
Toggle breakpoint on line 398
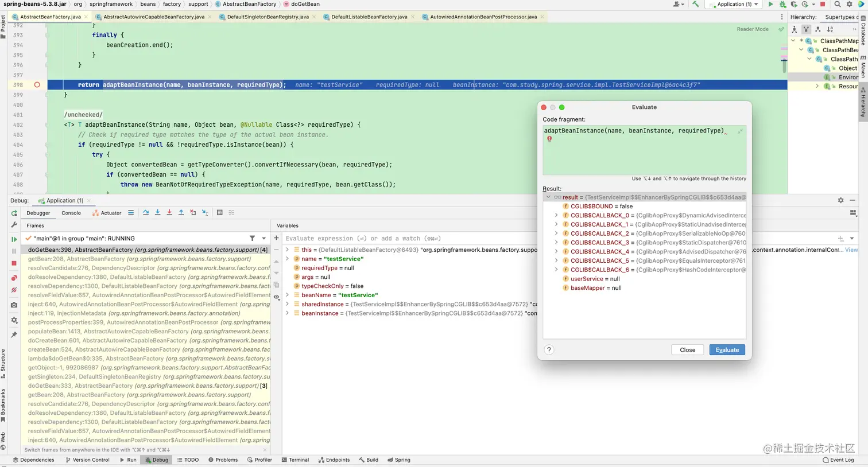(x=37, y=85)
